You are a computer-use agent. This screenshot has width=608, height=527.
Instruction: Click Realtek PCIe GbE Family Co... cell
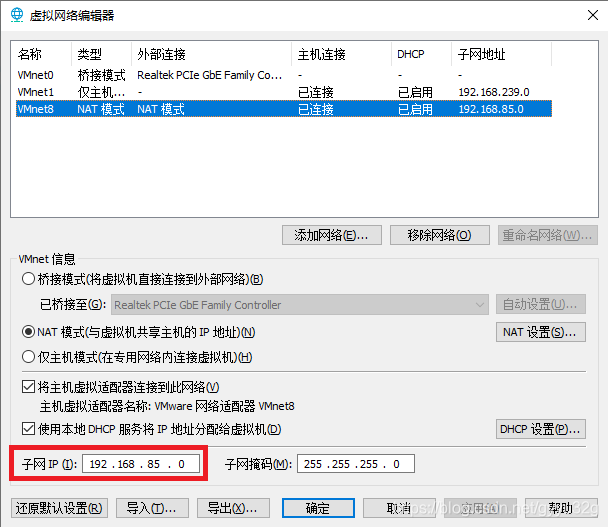pyautogui.click(x=209, y=75)
